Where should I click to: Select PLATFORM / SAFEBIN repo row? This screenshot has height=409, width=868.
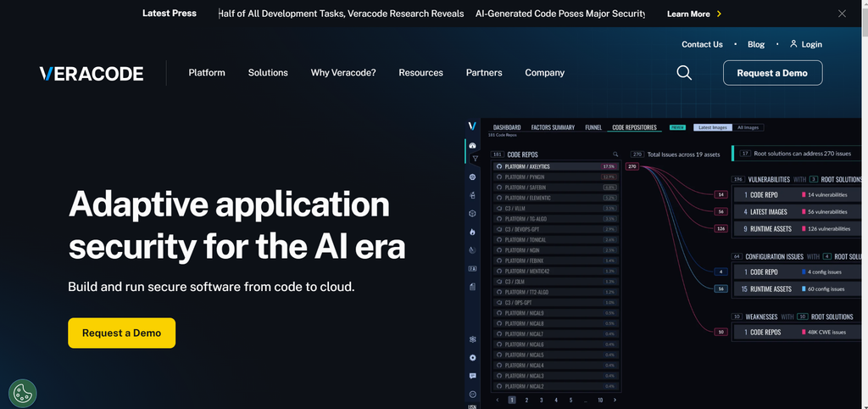pos(557,188)
